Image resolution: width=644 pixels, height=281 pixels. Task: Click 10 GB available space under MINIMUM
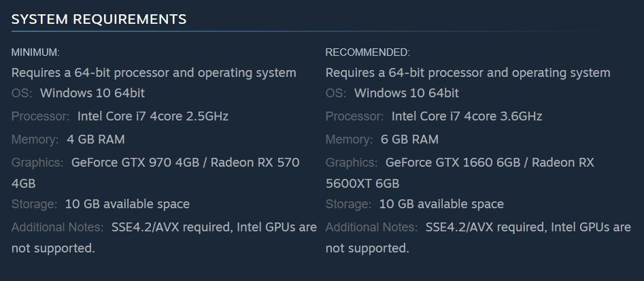tap(127, 204)
